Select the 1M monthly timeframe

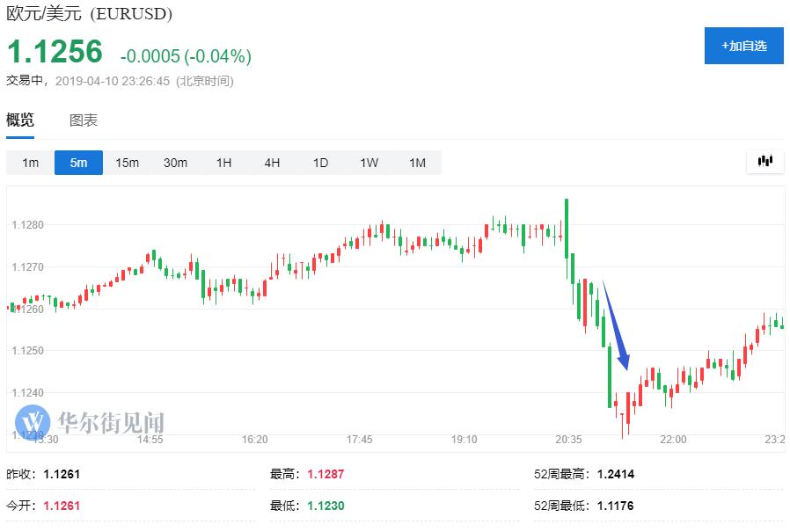click(x=417, y=163)
